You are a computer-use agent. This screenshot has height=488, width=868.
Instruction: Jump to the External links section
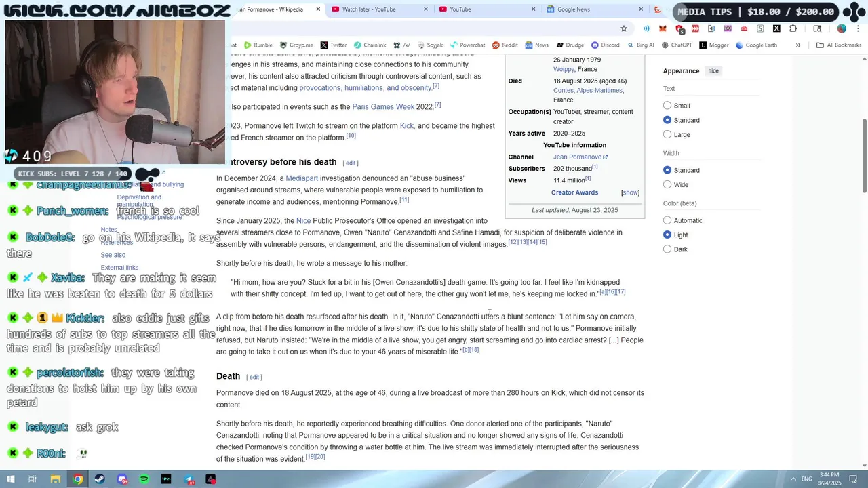tap(119, 268)
